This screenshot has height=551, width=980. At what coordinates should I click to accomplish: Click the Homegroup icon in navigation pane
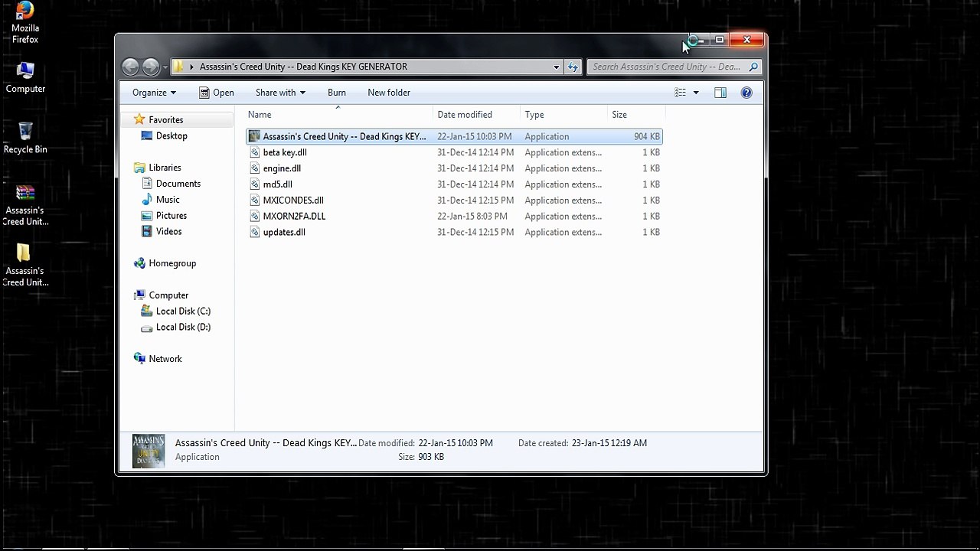pyautogui.click(x=139, y=263)
